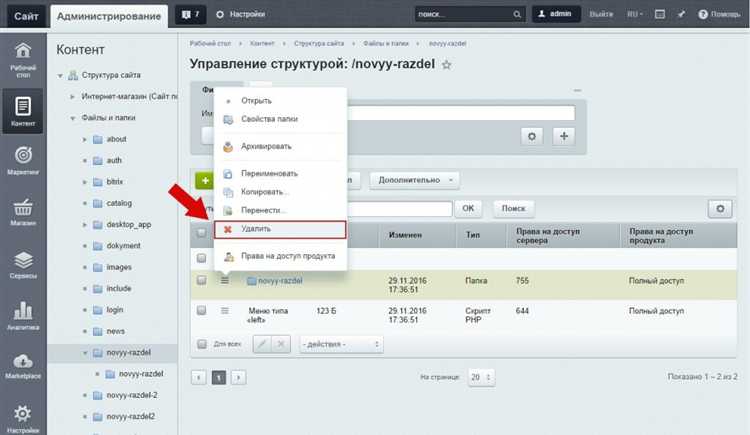Toggle the 'Для всех' checkbox
The width and height of the screenshot is (750, 435).
(201, 344)
